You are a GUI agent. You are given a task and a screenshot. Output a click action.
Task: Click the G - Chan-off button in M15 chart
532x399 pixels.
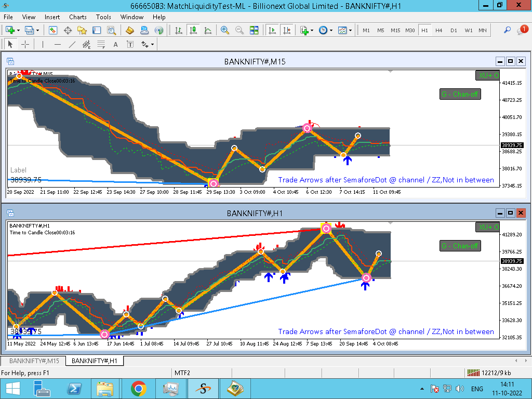[x=460, y=94]
